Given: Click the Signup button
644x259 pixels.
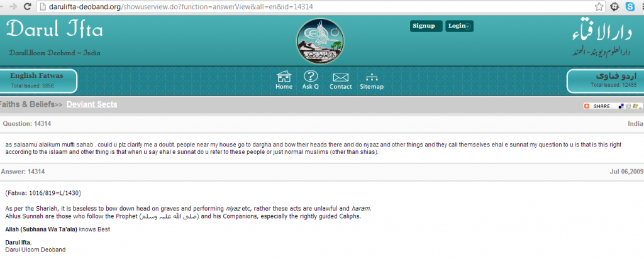Looking at the screenshot, I should (426, 26).
